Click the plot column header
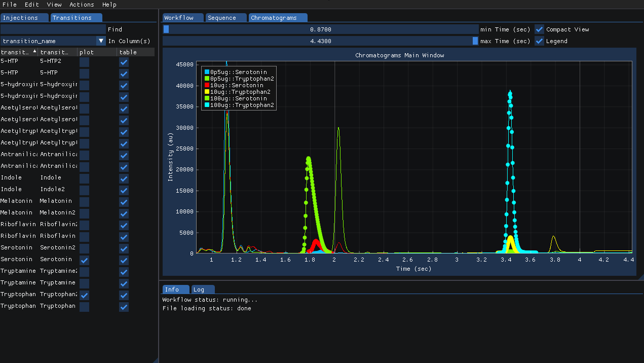644x363 pixels. pyautogui.click(x=97, y=52)
